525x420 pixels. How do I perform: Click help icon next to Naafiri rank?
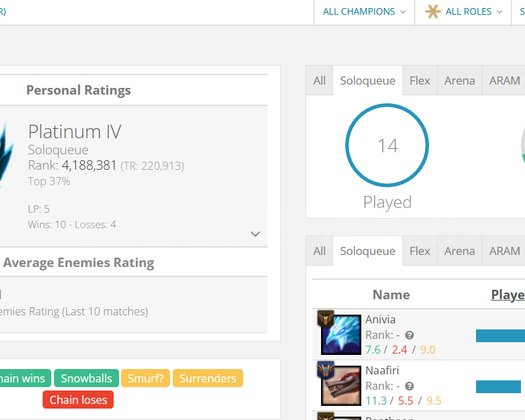pyautogui.click(x=409, y=386)
